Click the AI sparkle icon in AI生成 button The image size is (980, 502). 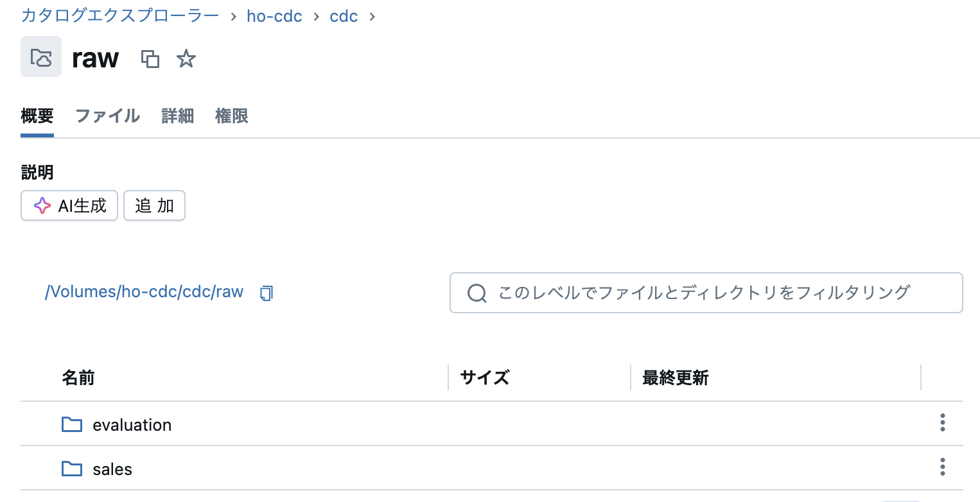click(x=42, y=205)
